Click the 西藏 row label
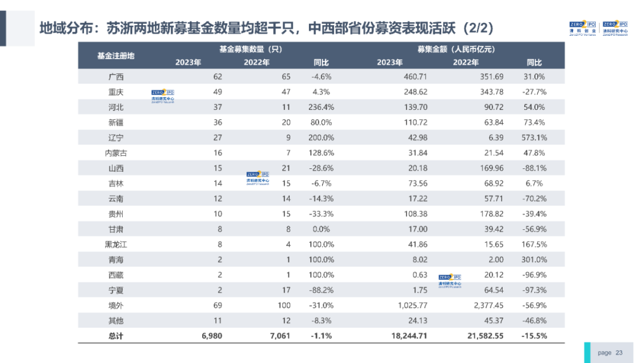Viewport: 644px width, 363px height. [116, 275]
